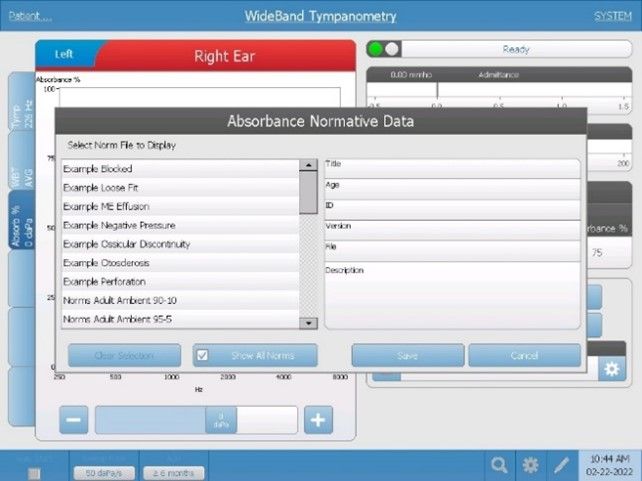Click the Save button

click(x=408, y=355)
